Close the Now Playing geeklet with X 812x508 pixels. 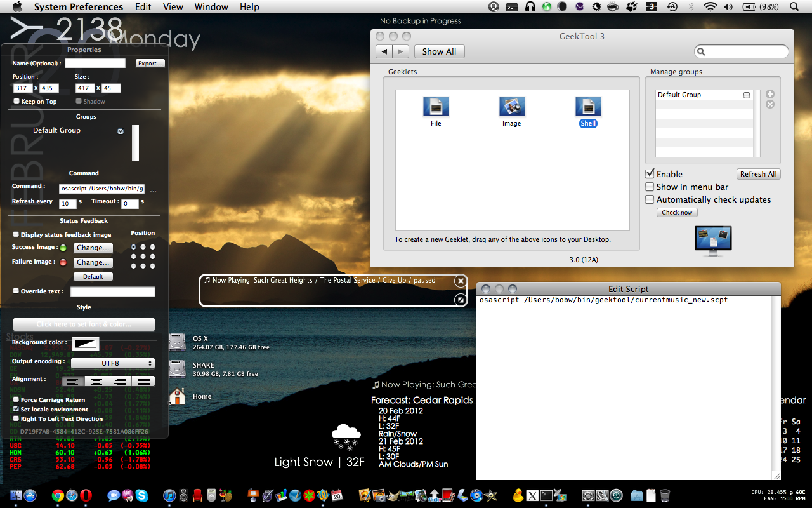[x=461, y=281]
